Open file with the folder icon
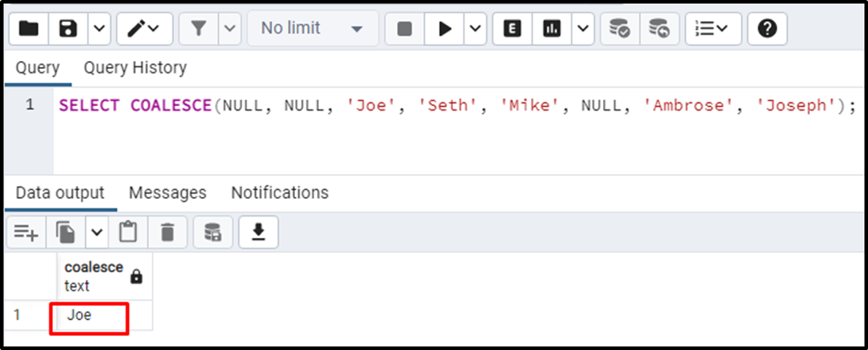 click(29, 29)
